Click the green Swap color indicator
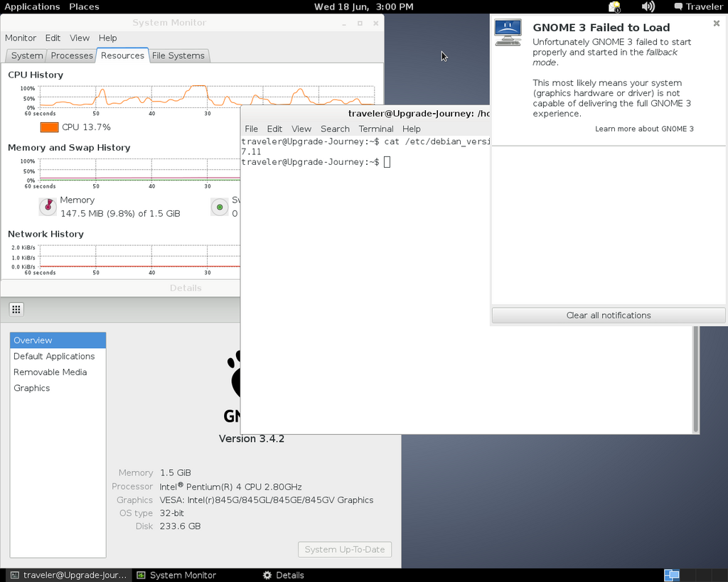728x582 pixels. pyautogui.click(x=220, y=207)
